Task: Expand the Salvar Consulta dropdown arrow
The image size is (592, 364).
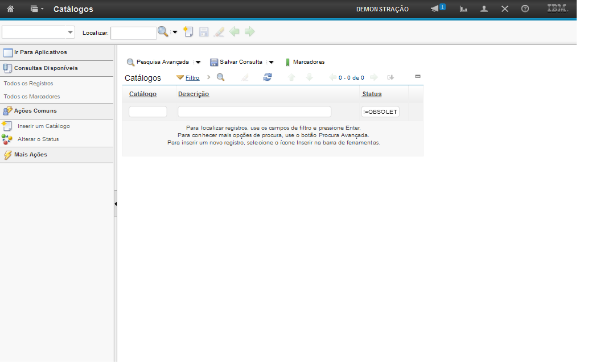Action: click(x=272, y=62)
